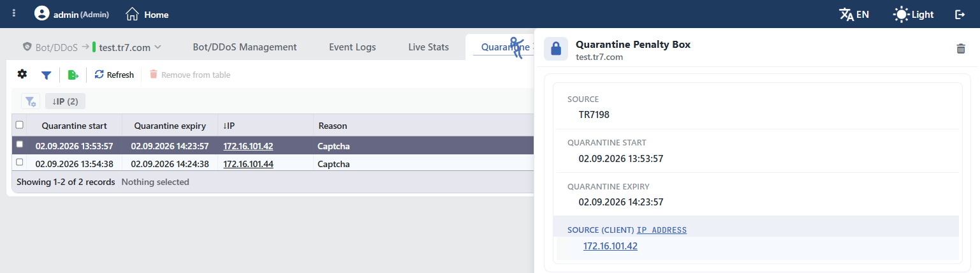
Task: Sort by Reason column header
Action: [x=333, y=126]
